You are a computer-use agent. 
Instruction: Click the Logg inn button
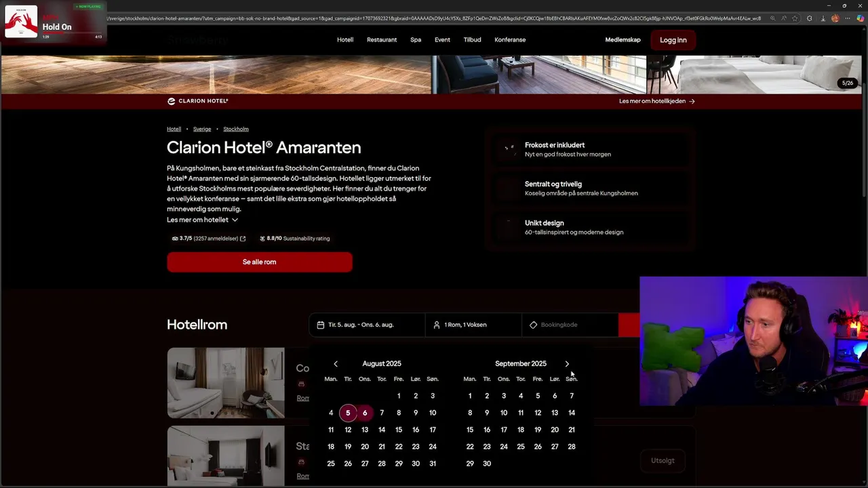click(673, 40)
